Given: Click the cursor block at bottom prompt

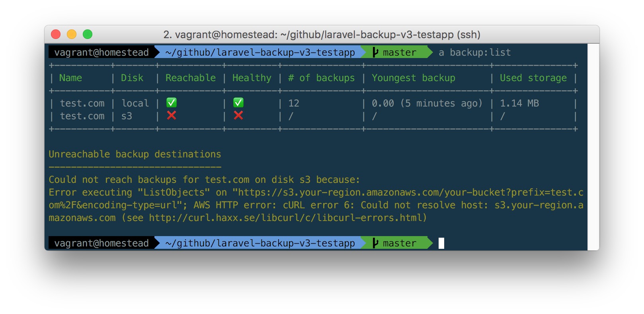Looking at the screenshot, I should (x=441, y=243).
